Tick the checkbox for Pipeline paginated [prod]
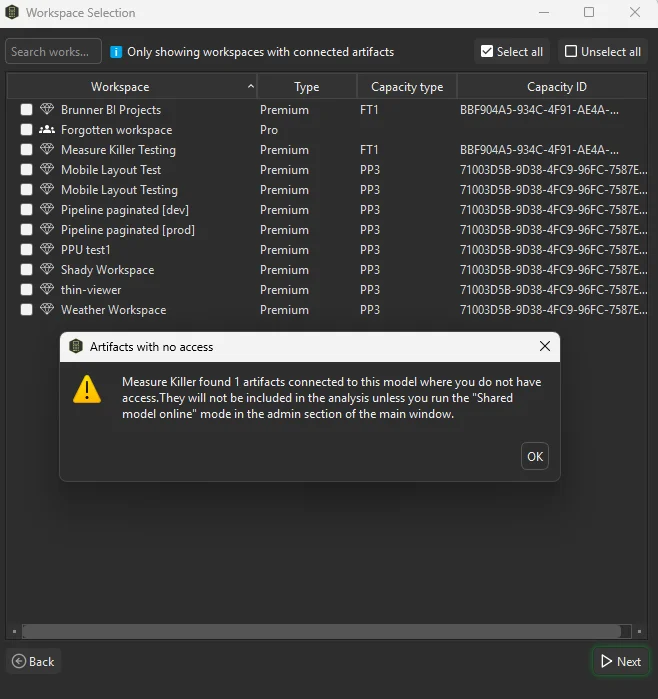 [26, 230]
